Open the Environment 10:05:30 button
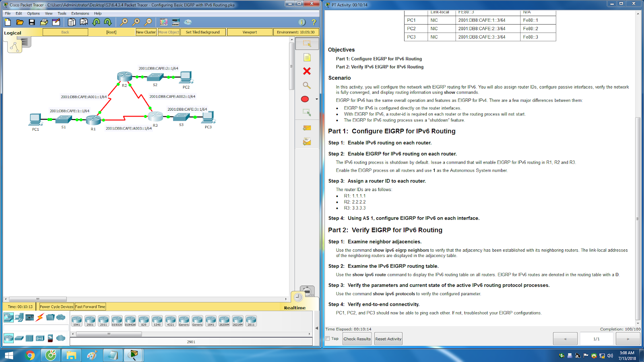This screenshot has width=644, height=362. click(296, 32)
